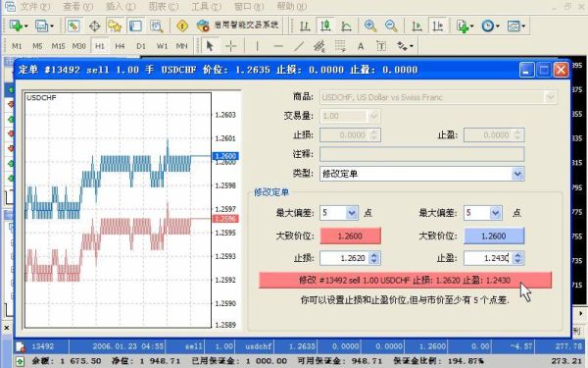Open the 窗口 menu
Screen dimensions: 588x368
pos(249,7)
